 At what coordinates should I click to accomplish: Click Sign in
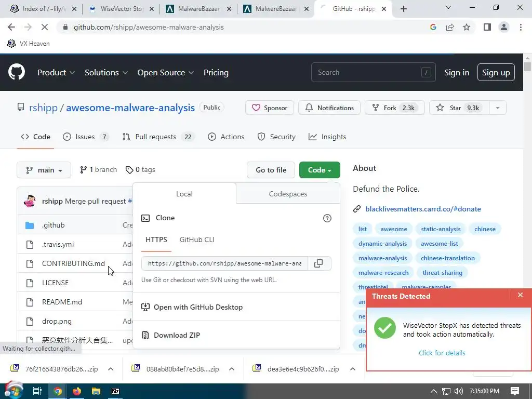(x=456, y=73)
